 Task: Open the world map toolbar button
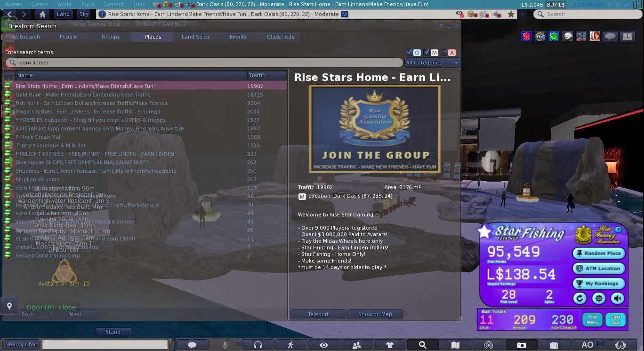coord(455,345)
